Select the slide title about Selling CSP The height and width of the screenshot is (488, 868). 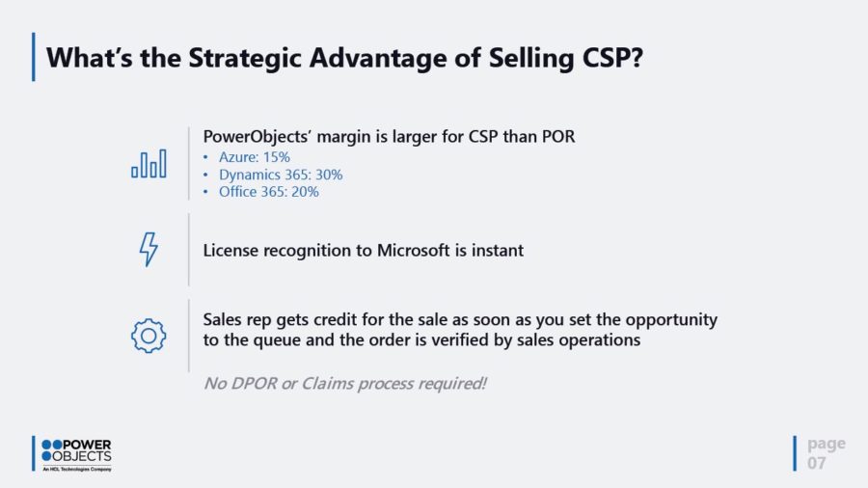[345, 58]
